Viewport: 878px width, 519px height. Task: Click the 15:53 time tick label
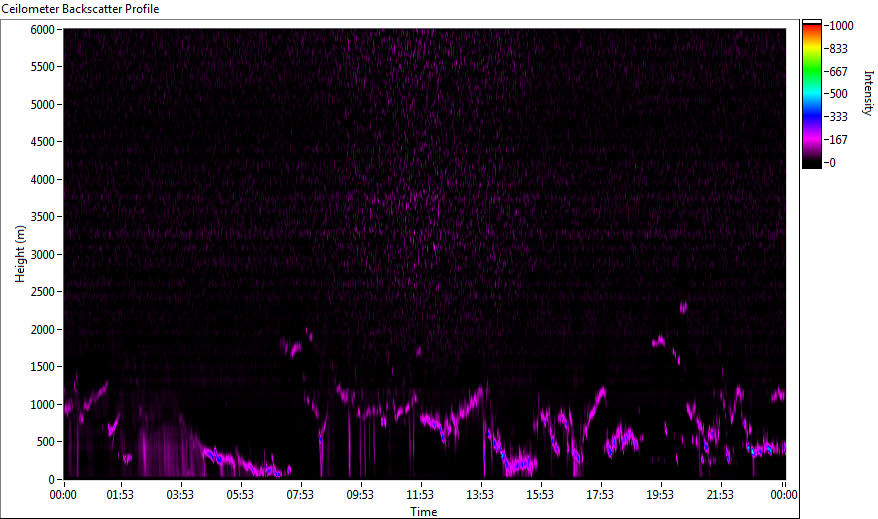(x=540, y=495)
